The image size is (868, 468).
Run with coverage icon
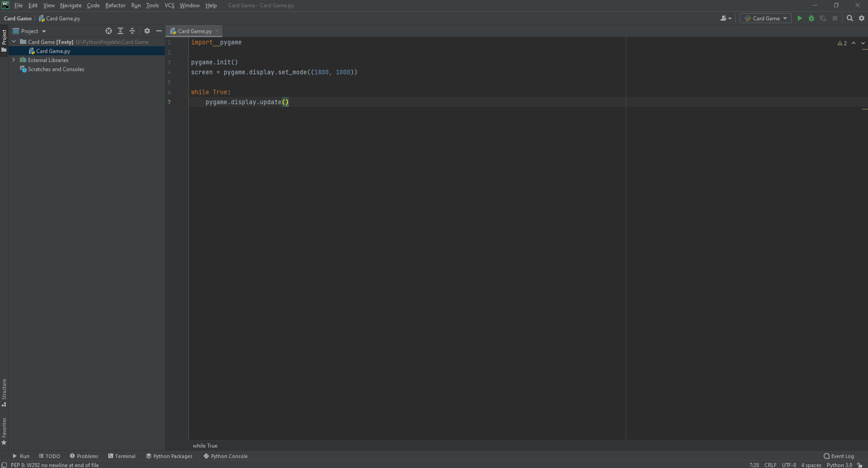click(x=823, y=18)
